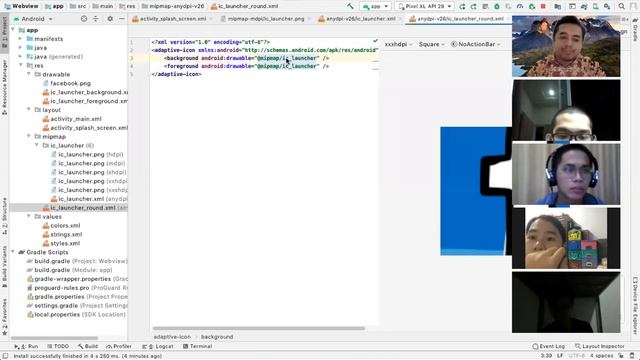The height and width of the screenshot is (360, 640).
Task: Open AVD Manager icon in toolbar
Action: 596,7
